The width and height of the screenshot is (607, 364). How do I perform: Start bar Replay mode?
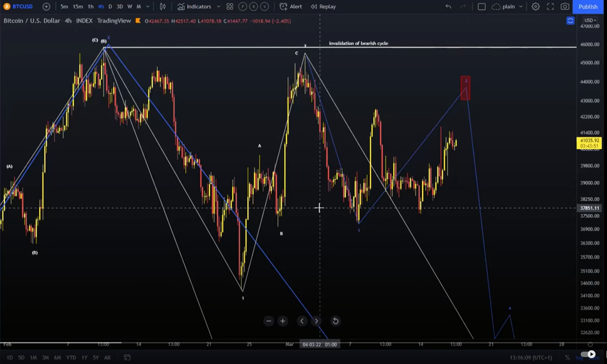[x=323, y=6]
